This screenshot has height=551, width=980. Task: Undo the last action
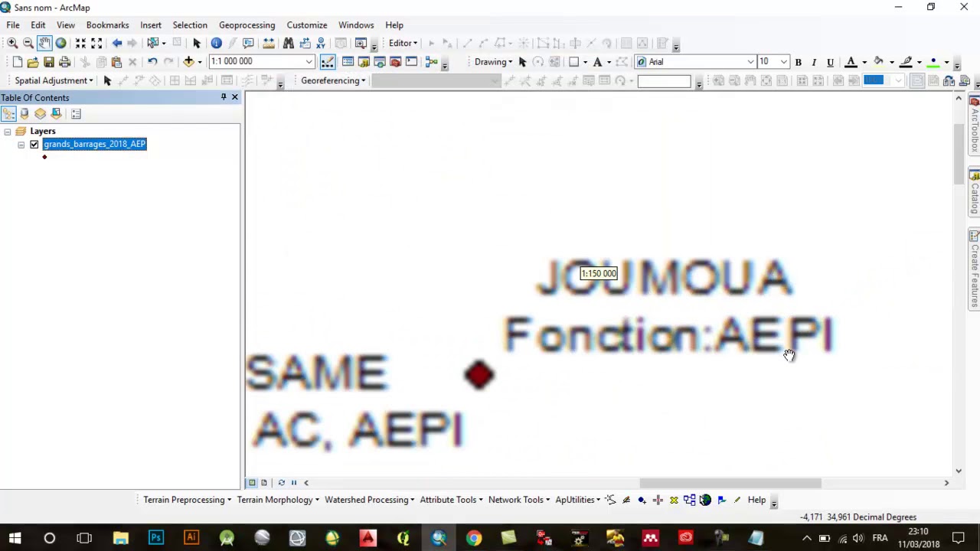pos(152,62)
